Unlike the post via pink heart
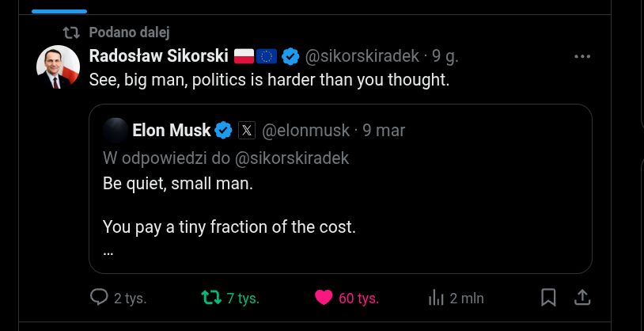Image resolution: width=644 pixels, height=331 pixels. tap(323, 297)
